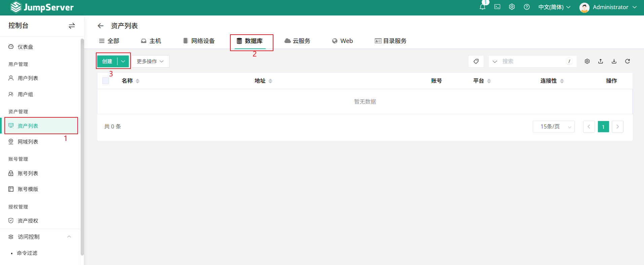Collapse the 访问控制 sidebar section
This screenshot has height=265, width=644.
[x=69, y=237]
